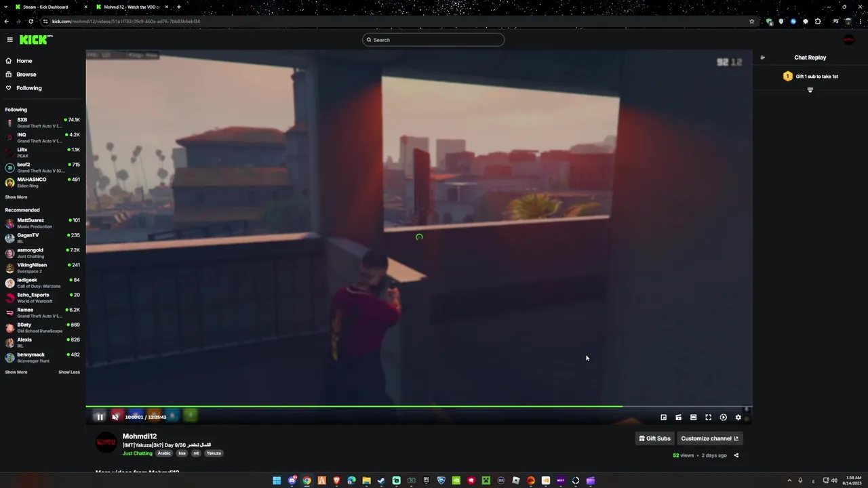
Task: Open Minecraft from taskbar
Action: 486,481
